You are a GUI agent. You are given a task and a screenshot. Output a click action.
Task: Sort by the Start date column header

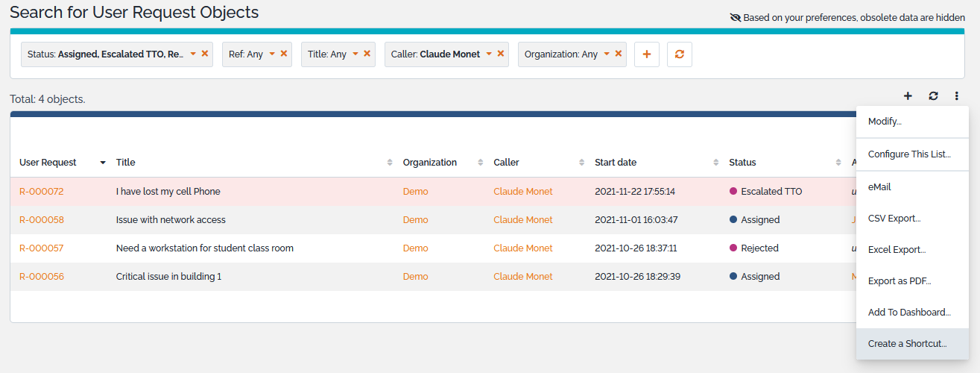click(x=616, y=163)
